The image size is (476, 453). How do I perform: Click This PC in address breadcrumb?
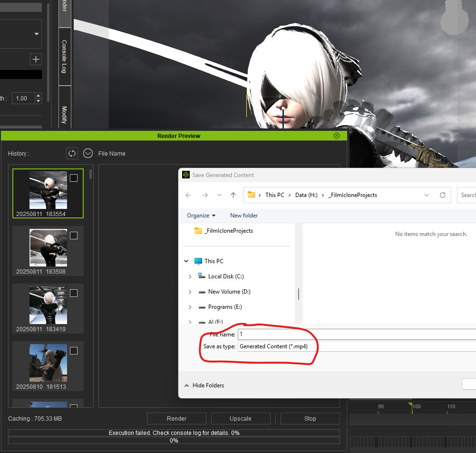pos(275,195)
